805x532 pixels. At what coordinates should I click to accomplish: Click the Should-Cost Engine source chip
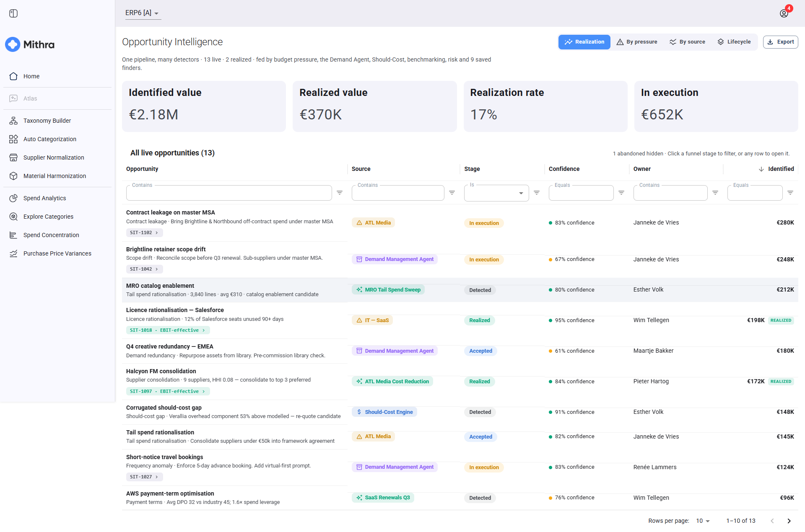pos(384,412)
